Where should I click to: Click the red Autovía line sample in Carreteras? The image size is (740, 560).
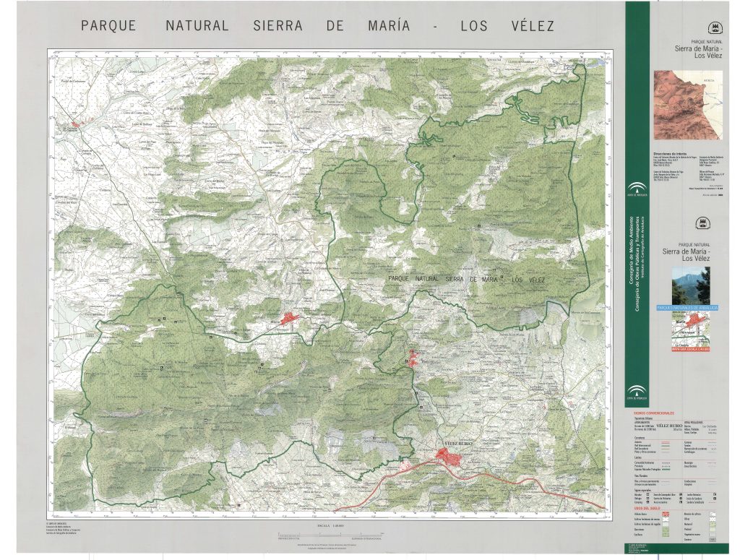click(x=666, y=442)
